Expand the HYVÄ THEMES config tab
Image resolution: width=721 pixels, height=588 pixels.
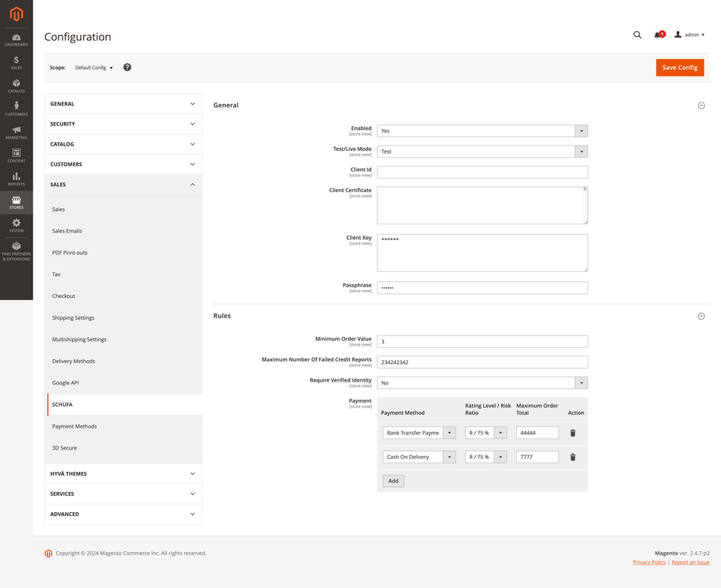(123, 473)
